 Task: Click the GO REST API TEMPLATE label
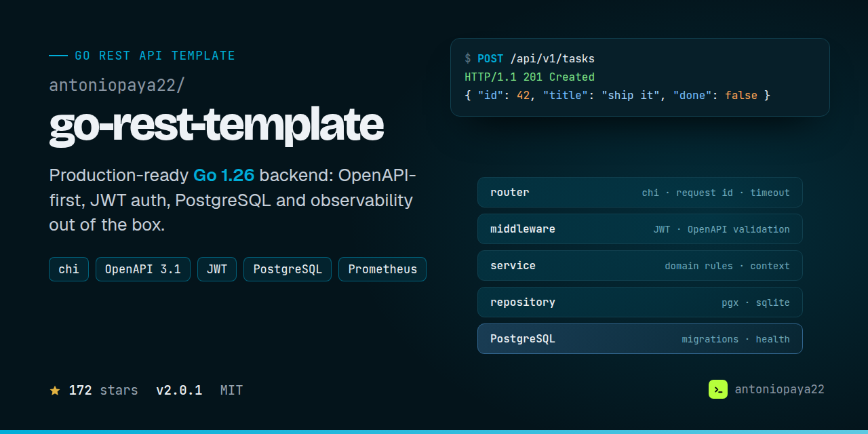[x=155, y=56]
